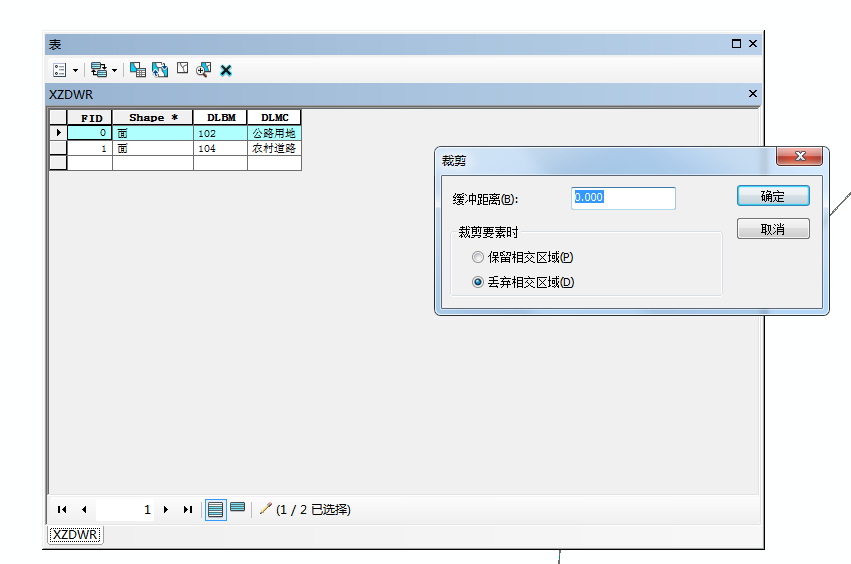This screenshot has width=851, height=564.
Task: Show all records view button
Action: (215, 509)
